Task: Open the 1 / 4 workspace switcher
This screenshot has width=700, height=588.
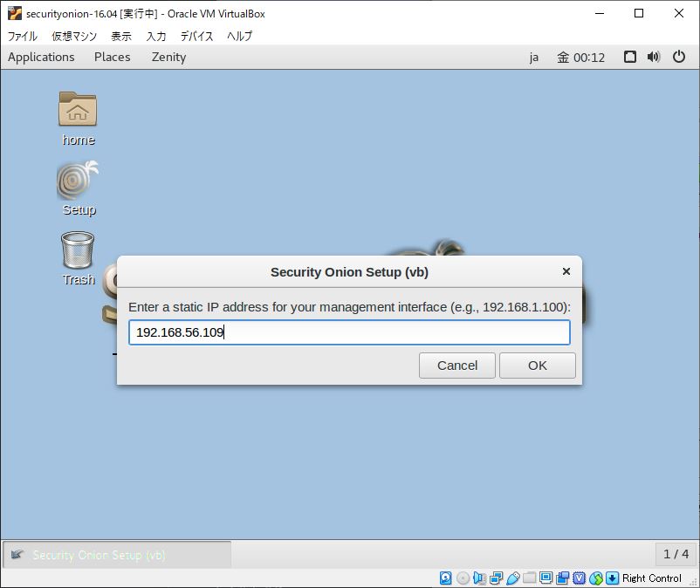Action: 676,554
